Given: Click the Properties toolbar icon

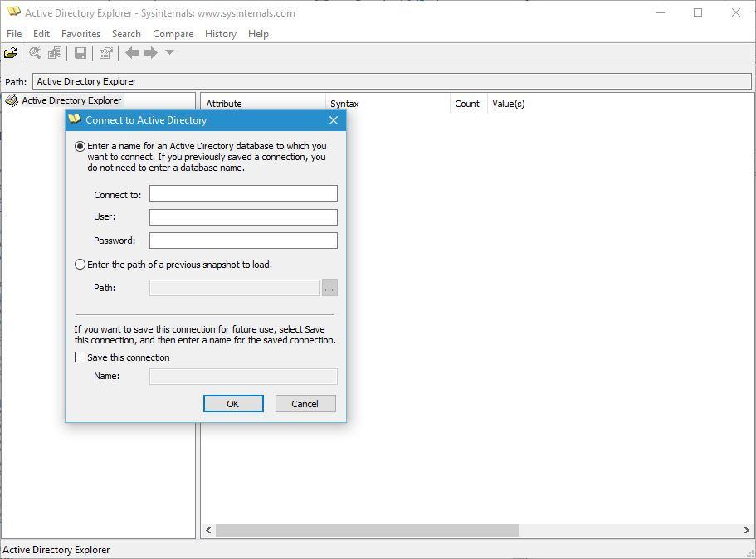Looking at the screenshot, I should (x=106, y=53).
